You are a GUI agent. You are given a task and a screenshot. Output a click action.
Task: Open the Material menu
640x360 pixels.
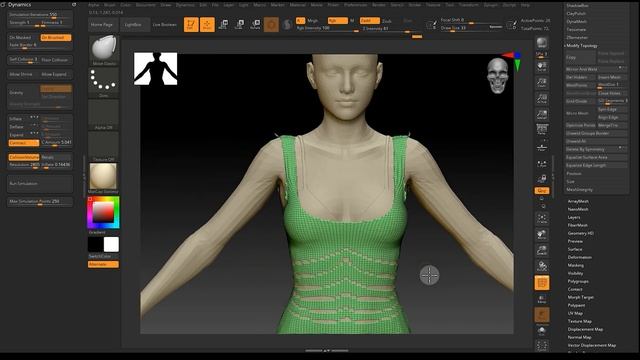click(298, 5)
